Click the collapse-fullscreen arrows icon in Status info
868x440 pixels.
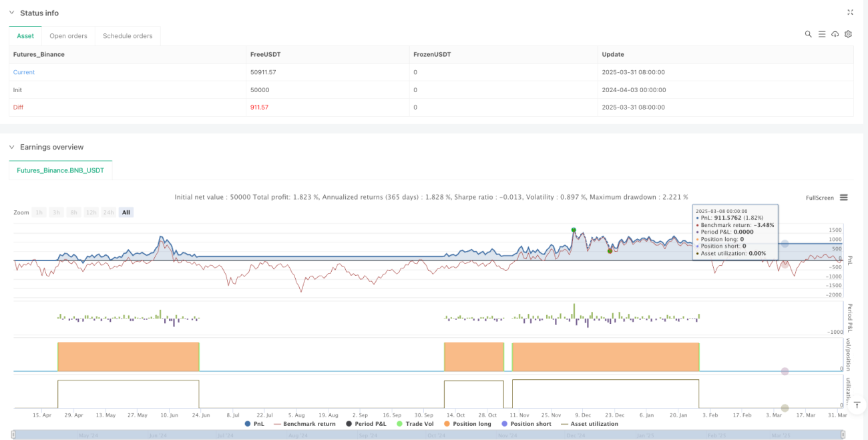coord(850,12)
